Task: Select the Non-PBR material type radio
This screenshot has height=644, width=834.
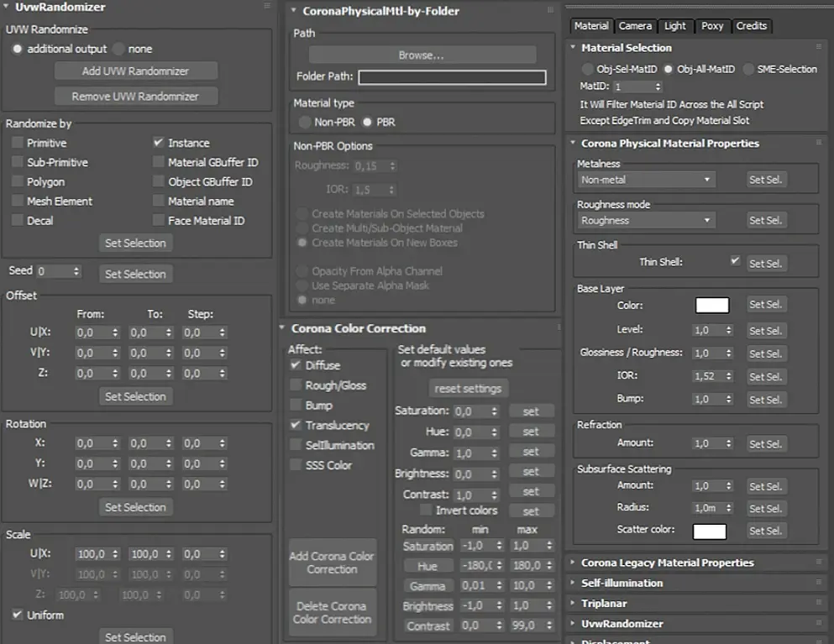Action: pyautogui.click(x=305, y=123)
